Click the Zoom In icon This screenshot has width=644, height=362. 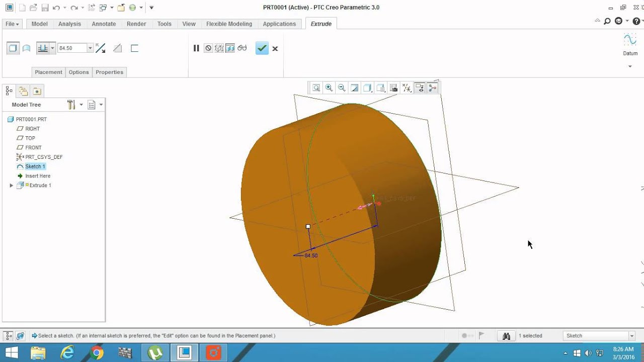coord(329,88)
